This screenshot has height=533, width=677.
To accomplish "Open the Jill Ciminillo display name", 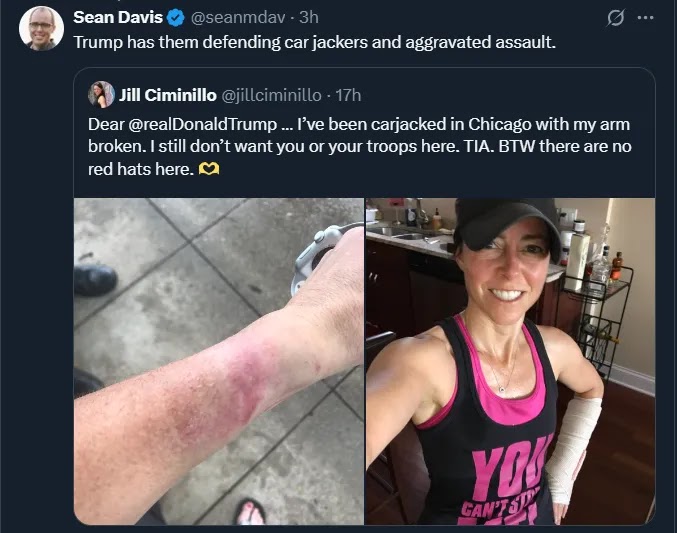I will click(168, 95).
